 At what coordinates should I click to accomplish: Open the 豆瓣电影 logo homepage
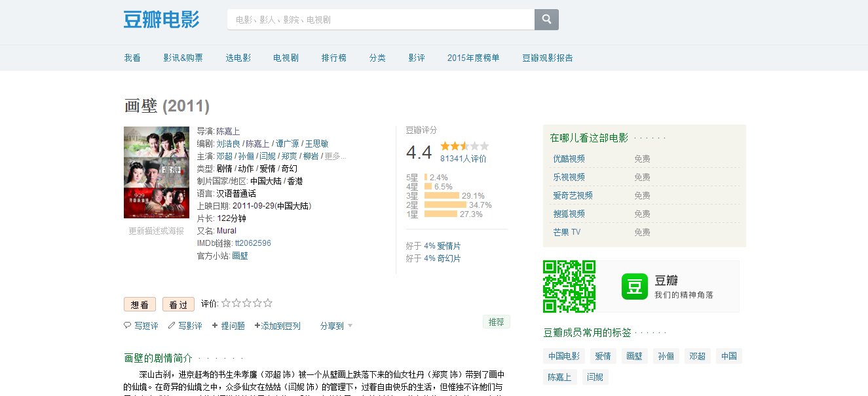pos(161,19)
